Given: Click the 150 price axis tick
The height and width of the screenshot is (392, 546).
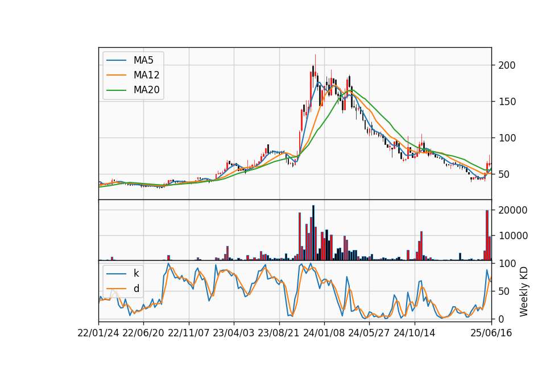Looking at the screenshot, I should (x=507, y=102).
